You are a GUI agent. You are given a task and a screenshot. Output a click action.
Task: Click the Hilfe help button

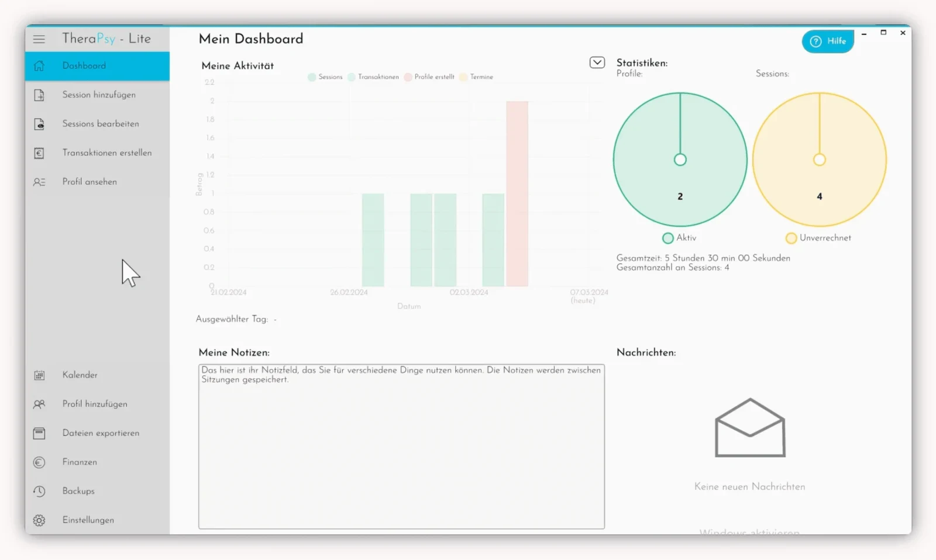click(828, 41)
